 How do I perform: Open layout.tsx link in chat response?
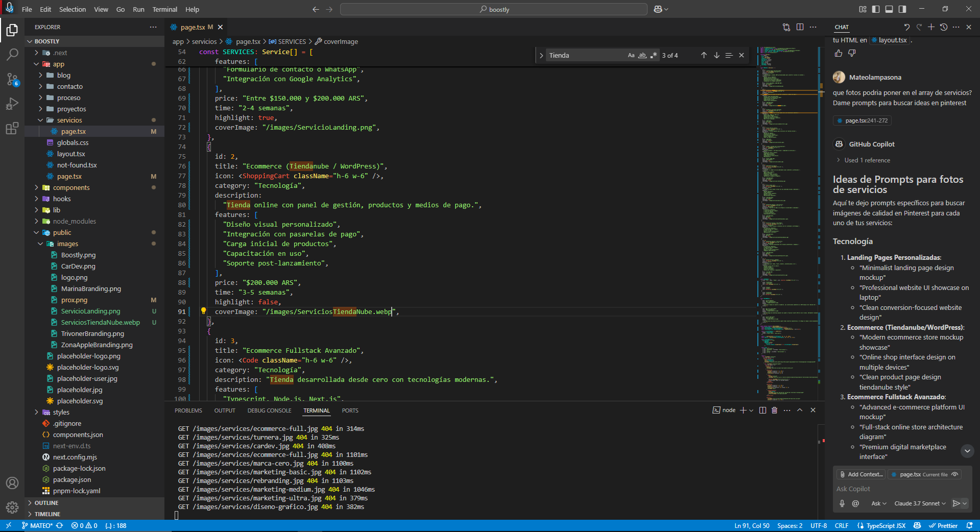pyautogui.click(x=890, y=40)
